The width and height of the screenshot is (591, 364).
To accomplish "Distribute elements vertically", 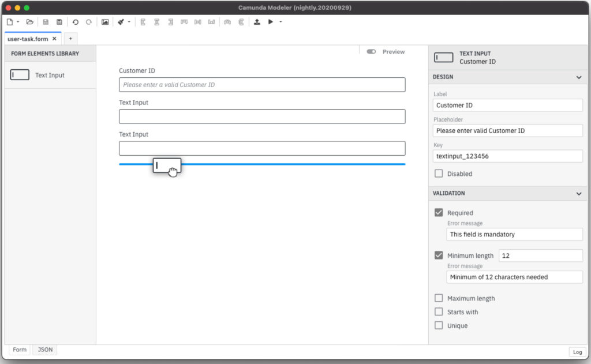I will click(241, 22).
